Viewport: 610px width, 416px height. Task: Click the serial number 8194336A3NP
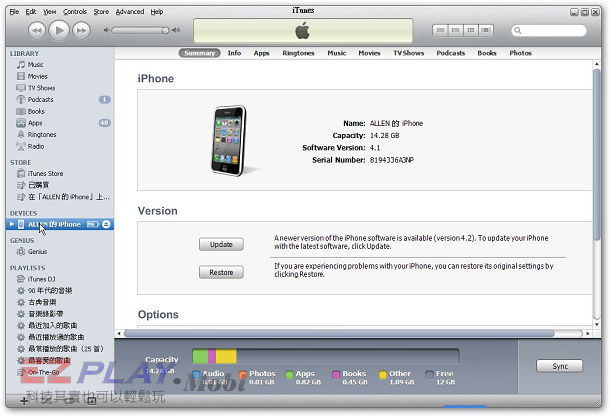tap(392, 160)
